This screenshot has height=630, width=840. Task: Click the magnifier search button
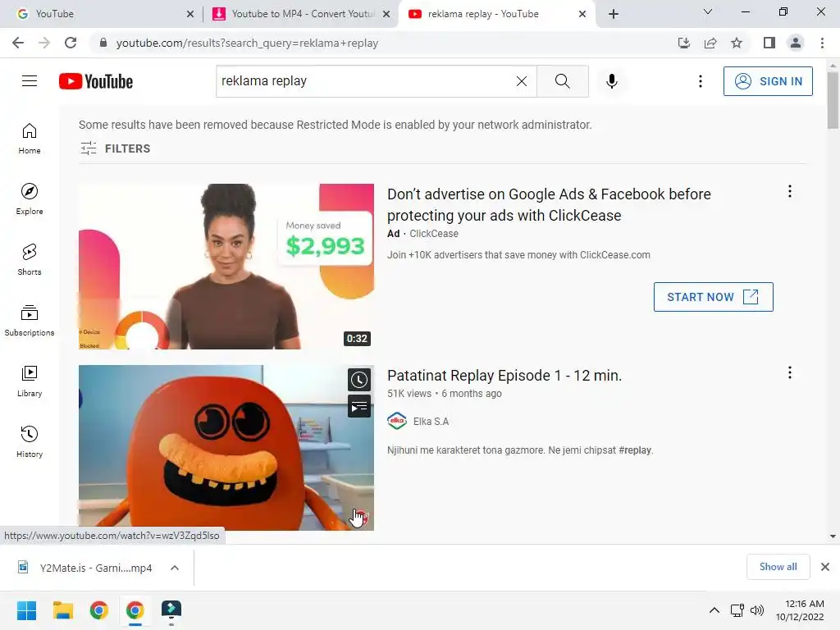tap(563, 81)
